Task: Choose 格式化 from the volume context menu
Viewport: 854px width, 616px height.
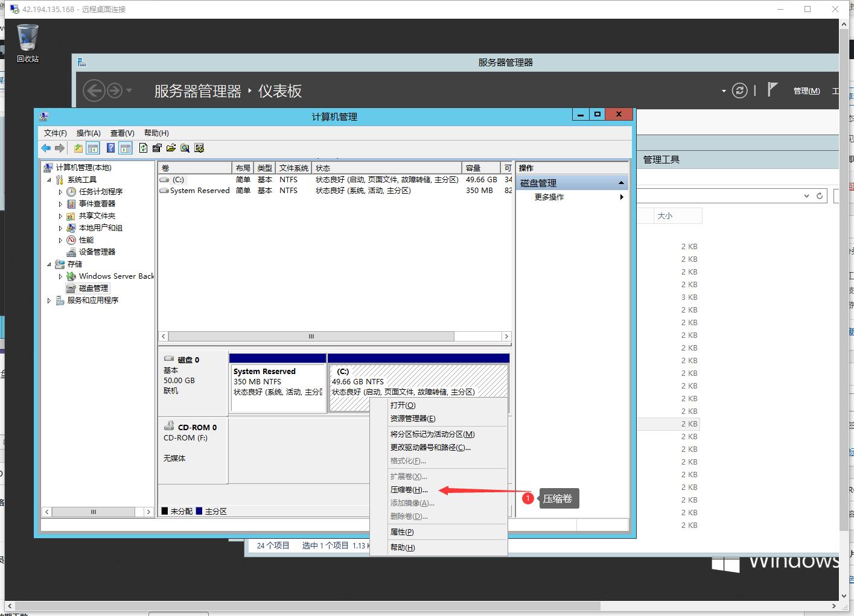Action: point(407,460)
